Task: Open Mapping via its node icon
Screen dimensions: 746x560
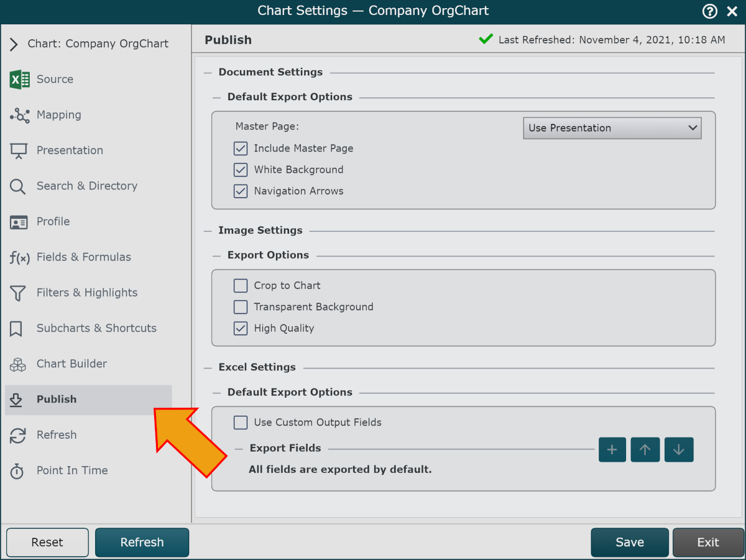Action: click(19, 115)
